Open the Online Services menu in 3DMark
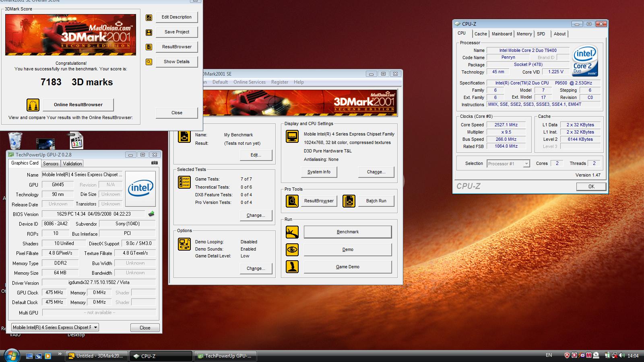Image resolution: width=644 pixels, height=362 pixels. 250,82
